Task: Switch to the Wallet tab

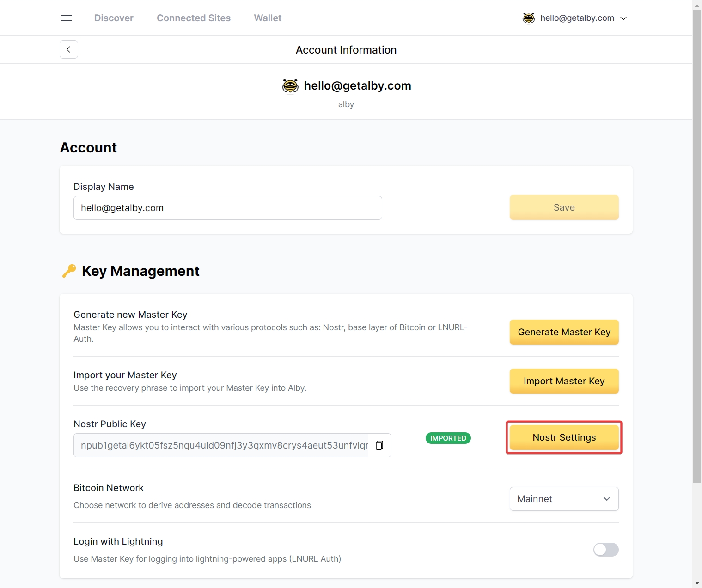Action: tap(268, 18)
